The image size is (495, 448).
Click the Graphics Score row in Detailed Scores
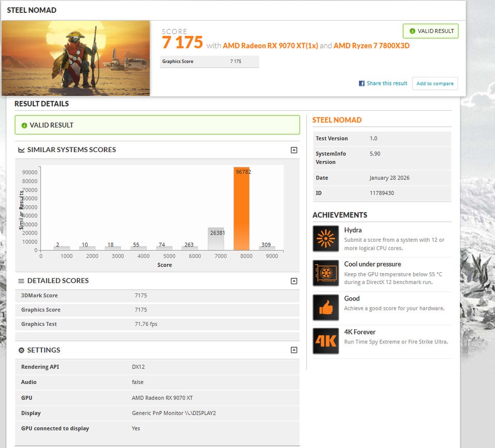[x=157, y=310]
